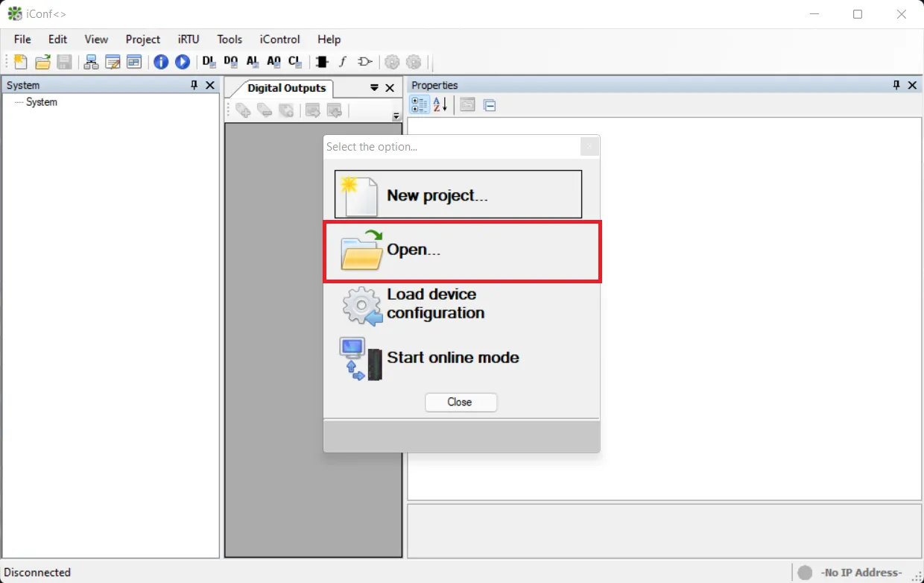Click the blue info icon

161,62
